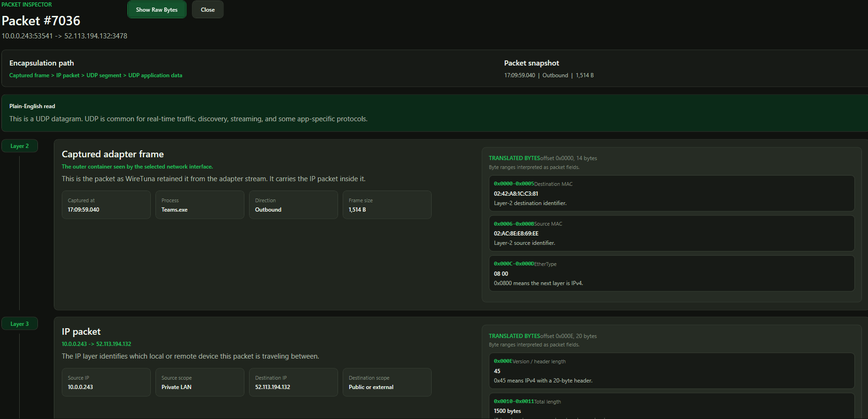
Task: Select the Packet #7036 title
Action: click(x=41, y=21)
